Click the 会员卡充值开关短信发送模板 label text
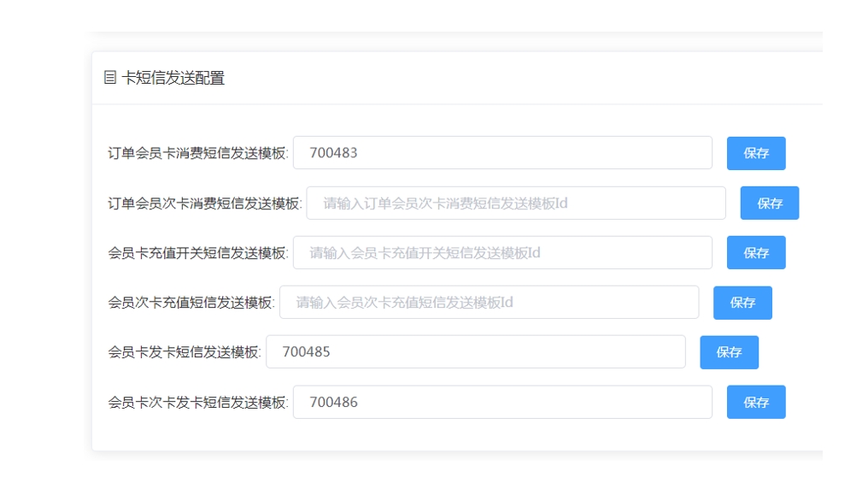 [198, 253]
